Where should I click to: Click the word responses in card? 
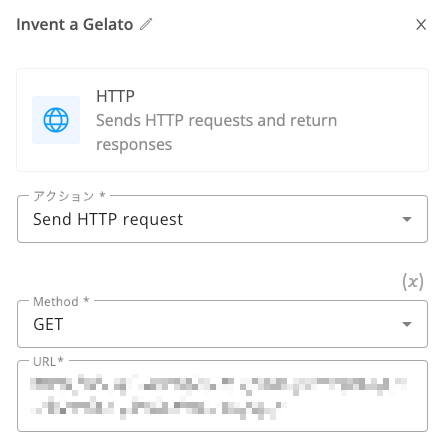pos(134,145)
